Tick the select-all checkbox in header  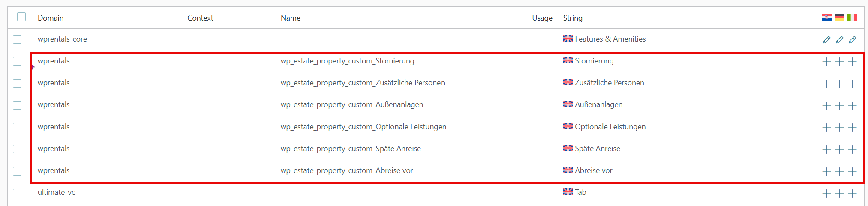pyautogui.click(x=21, y=17)
